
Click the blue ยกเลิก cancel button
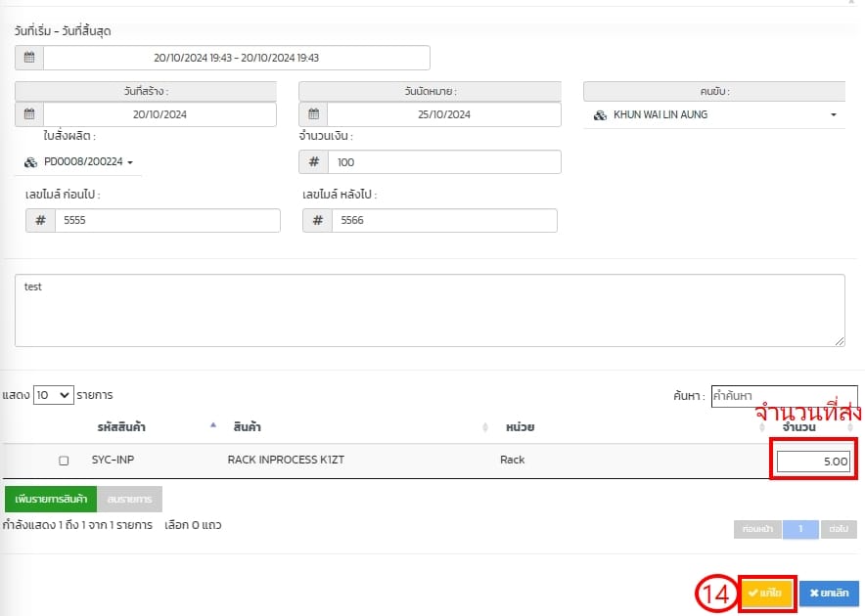coord(829,594)
